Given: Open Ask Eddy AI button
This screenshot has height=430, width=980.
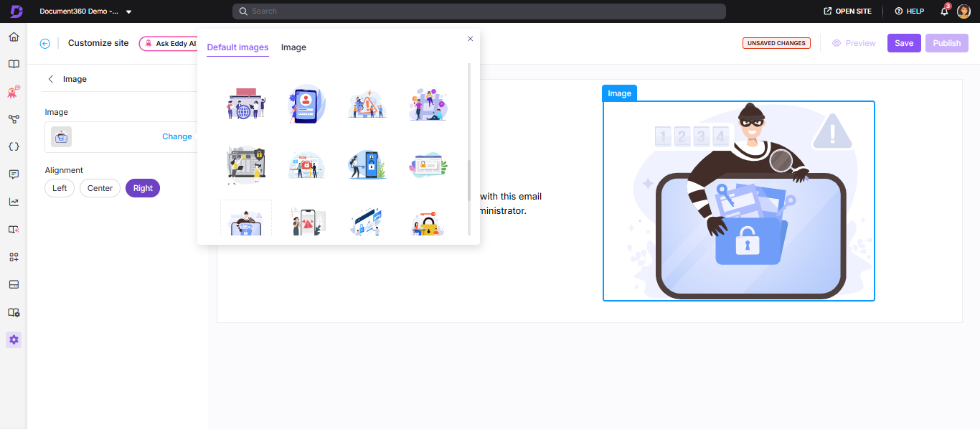Looking at the screenshot, I should [169, 43].
